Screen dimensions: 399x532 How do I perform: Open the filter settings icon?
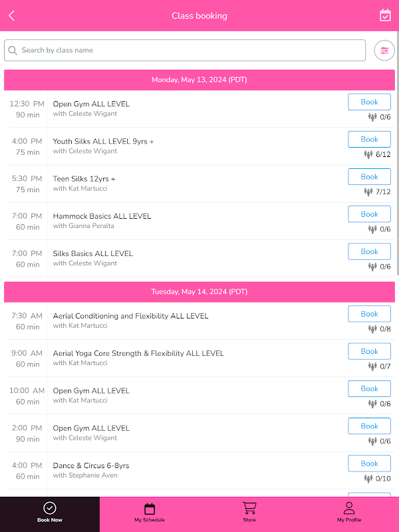click(x=384, y=51)
